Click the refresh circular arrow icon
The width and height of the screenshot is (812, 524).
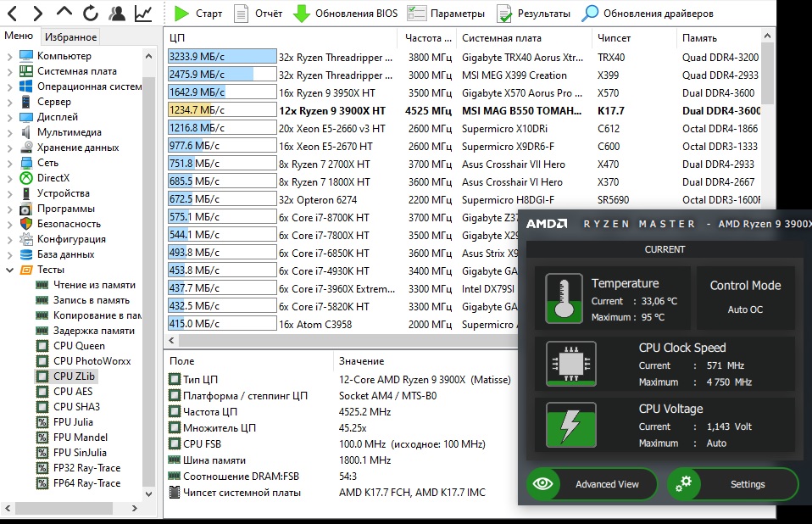(91, 13)
